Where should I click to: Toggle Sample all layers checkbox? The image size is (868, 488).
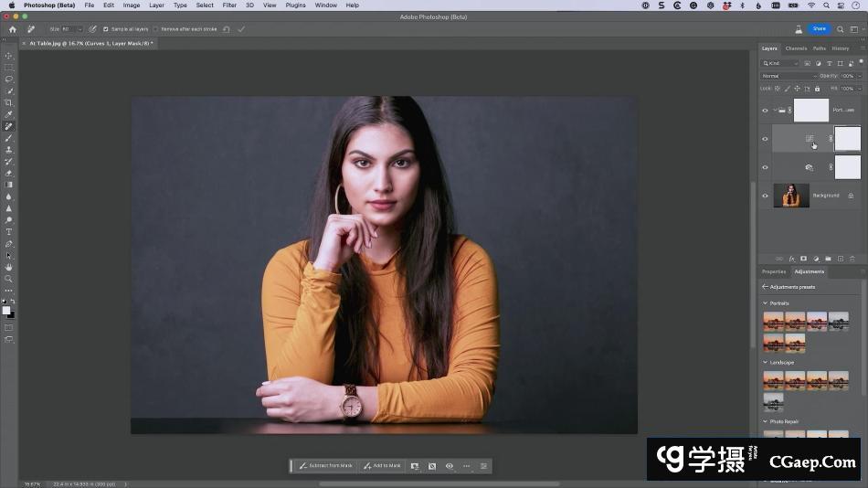point(105,29)
